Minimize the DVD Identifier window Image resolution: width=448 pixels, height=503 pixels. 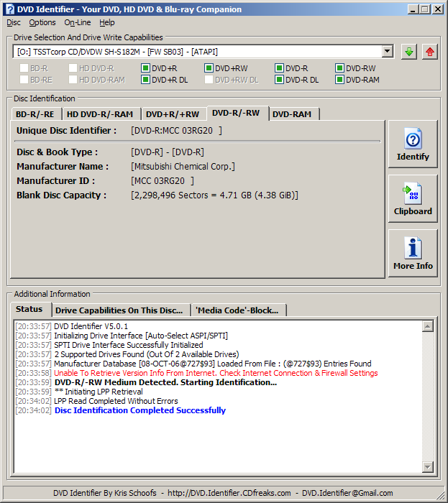coord(413,9)
